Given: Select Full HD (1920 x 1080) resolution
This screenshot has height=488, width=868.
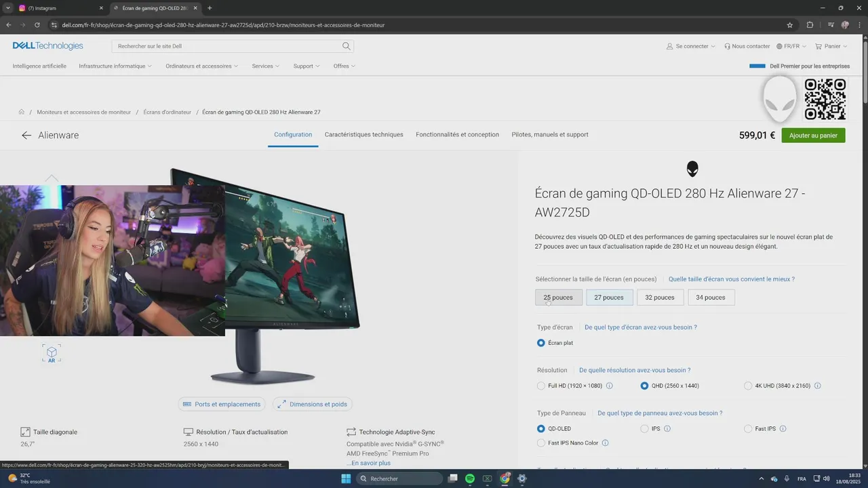Looking at the screenshot, I should pos(541,386).
